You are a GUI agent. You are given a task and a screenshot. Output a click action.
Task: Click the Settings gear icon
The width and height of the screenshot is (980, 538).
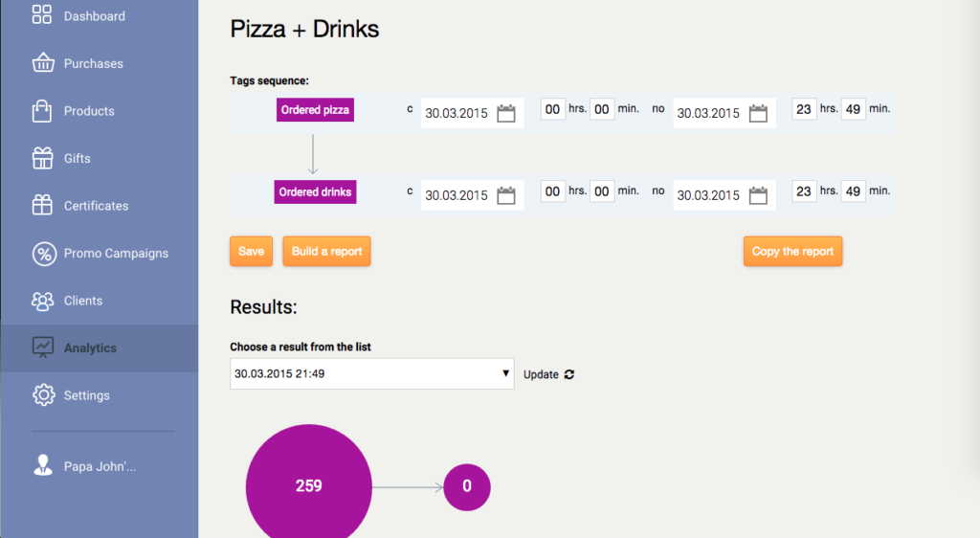43,395
